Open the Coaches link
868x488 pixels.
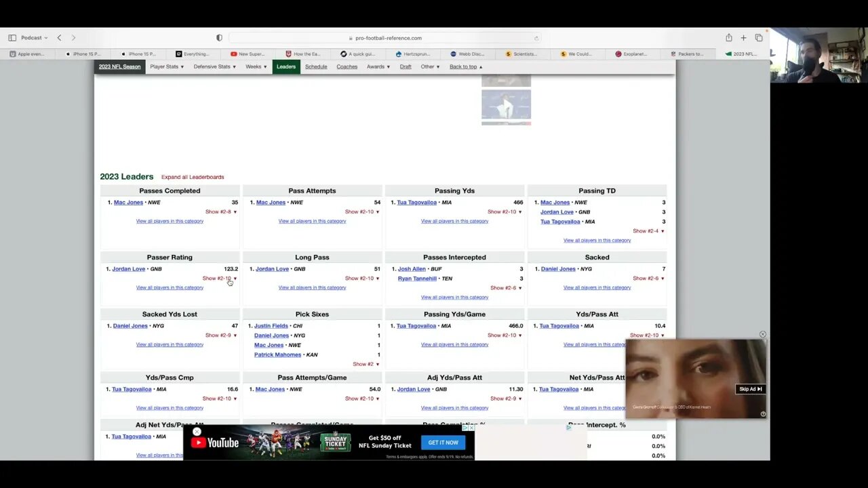click(347, 66)
